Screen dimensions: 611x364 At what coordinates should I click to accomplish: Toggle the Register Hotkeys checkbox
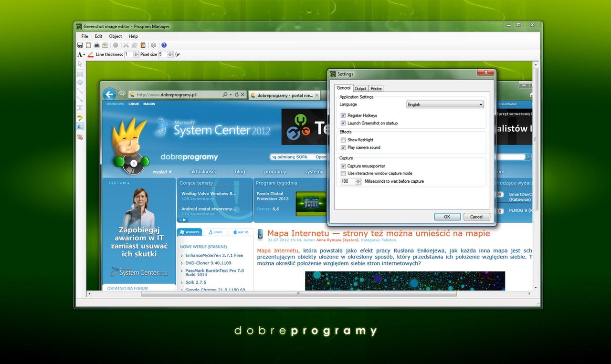click(343, 115)
